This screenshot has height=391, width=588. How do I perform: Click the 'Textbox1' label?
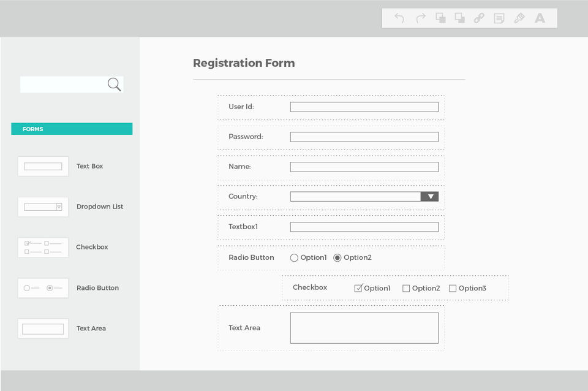tap(243, 227)
